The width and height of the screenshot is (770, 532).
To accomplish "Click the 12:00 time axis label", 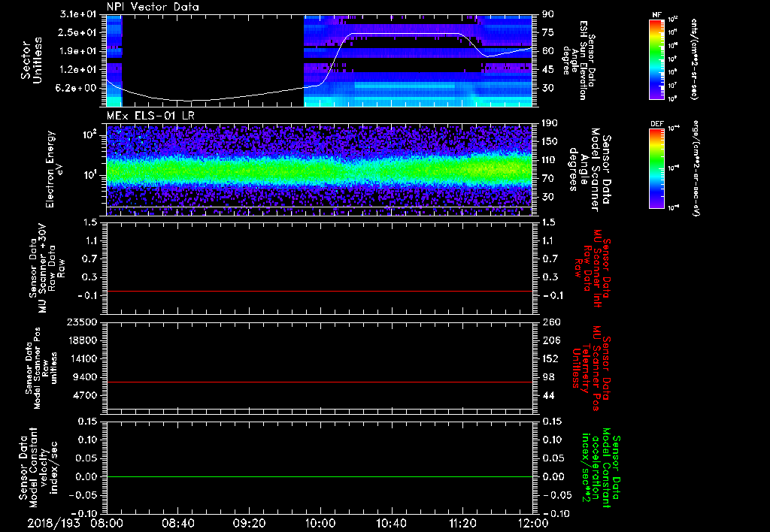I will (x=533, y=523).
